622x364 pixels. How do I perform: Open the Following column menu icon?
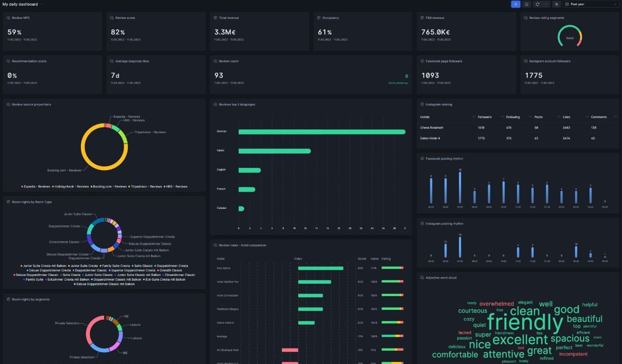(530, 117)
